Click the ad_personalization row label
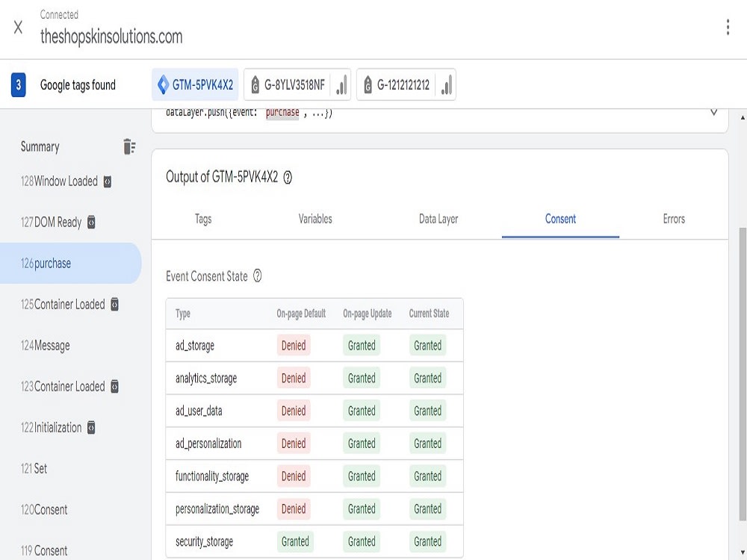 tap(208, 444)
